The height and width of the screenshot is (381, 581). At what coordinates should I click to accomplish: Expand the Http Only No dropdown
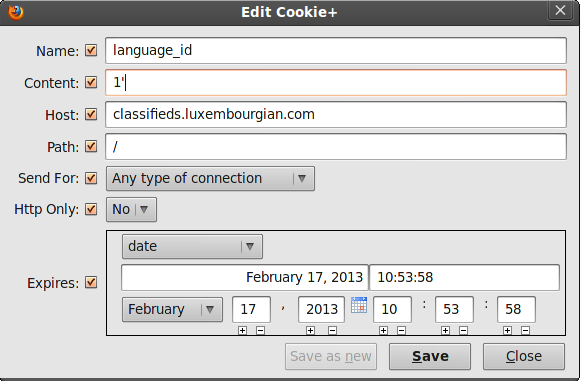point(132,210)
